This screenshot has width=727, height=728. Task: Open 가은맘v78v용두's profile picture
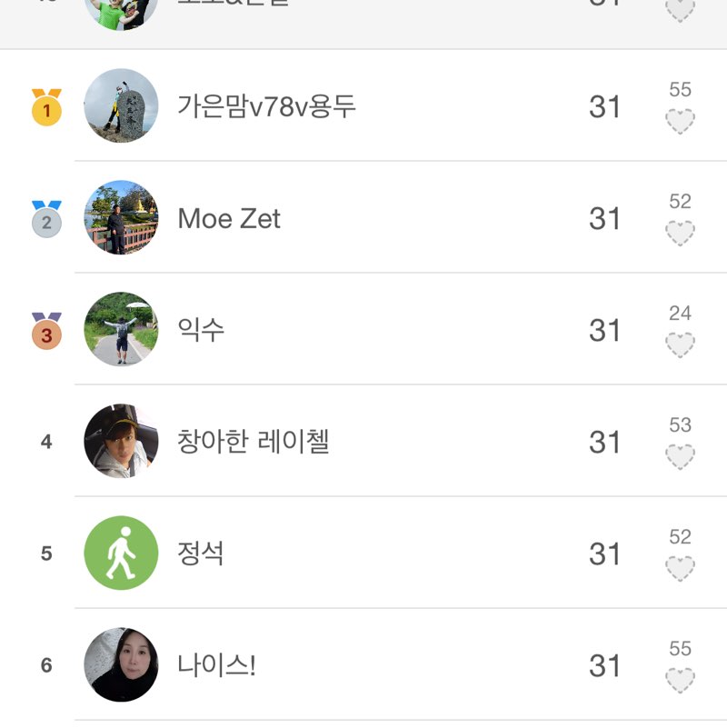click(x=121, y=106)
